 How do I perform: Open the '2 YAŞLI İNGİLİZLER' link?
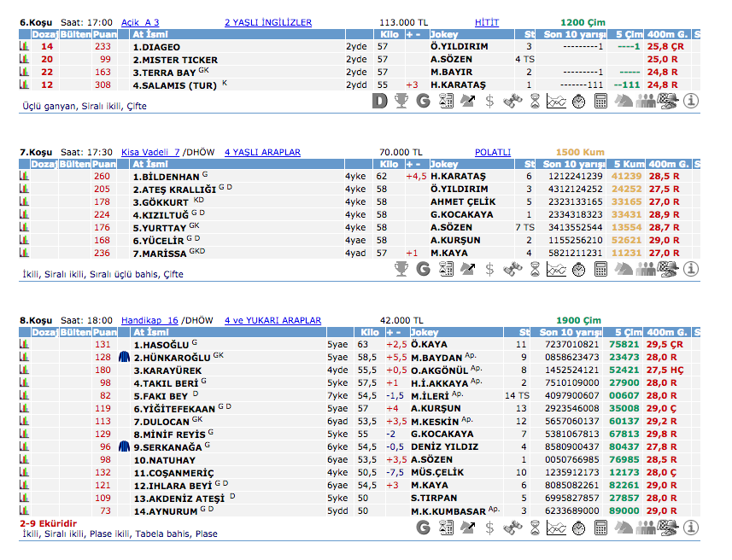point(267,22)
